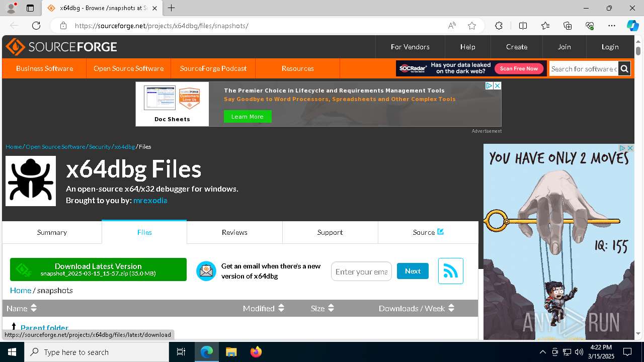Click the search magnifier button
This screenshot has width=644, height=362.
coord(624,69)
